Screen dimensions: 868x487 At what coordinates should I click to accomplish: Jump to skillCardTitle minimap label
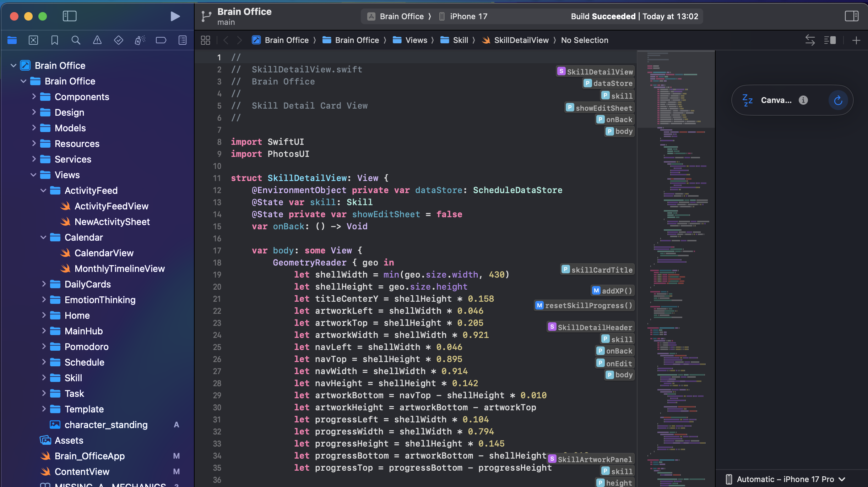point(598,270)
